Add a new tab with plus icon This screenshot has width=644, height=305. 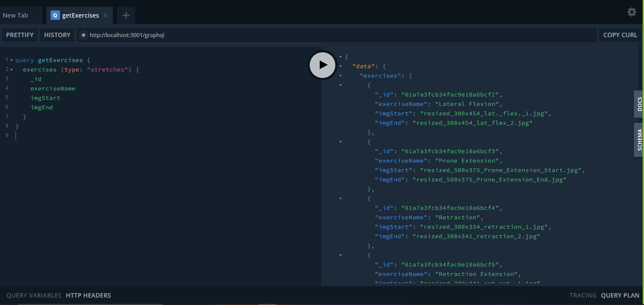pyautogui.click(x=126, y=15)
